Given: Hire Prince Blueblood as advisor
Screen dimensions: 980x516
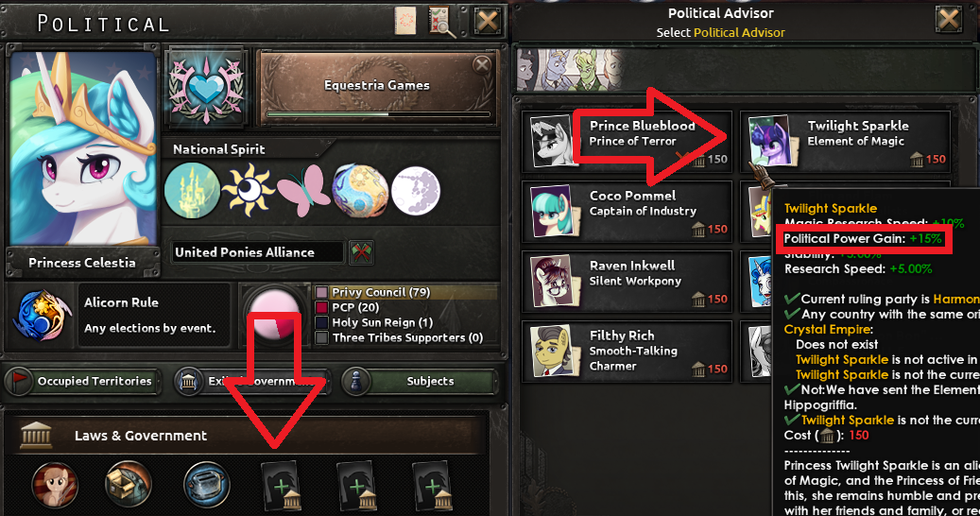Looking at the screenshot, I should tap(627, 142).
